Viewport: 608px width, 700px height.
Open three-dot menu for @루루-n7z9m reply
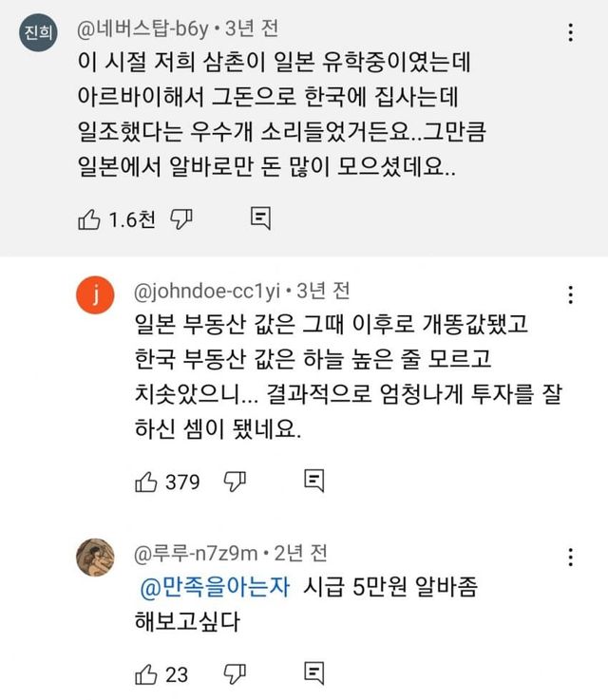pos(570,556)
